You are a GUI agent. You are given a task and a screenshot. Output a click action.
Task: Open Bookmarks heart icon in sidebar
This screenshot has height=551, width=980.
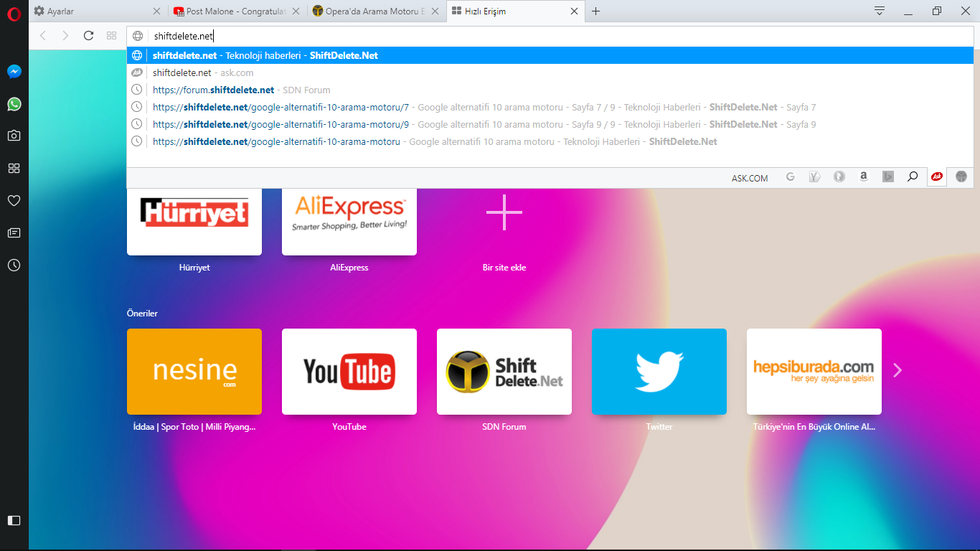click(14, 200)
